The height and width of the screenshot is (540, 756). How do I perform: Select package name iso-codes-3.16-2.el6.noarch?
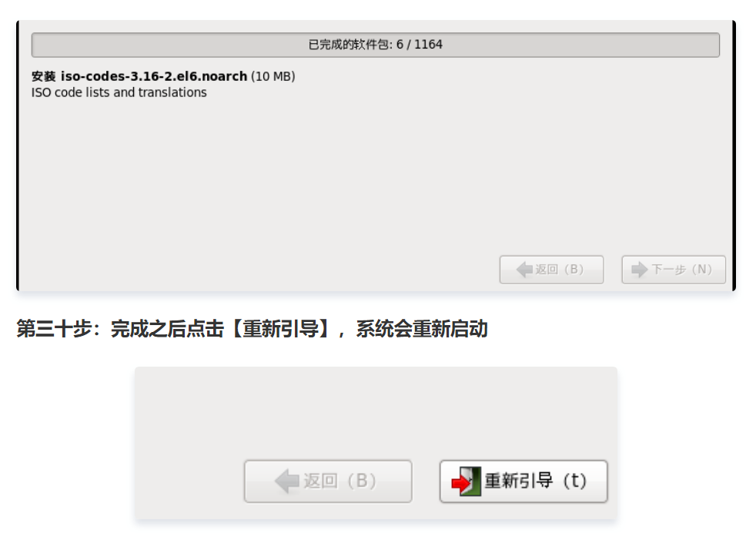pyautogui.click(x=154, y=76)
